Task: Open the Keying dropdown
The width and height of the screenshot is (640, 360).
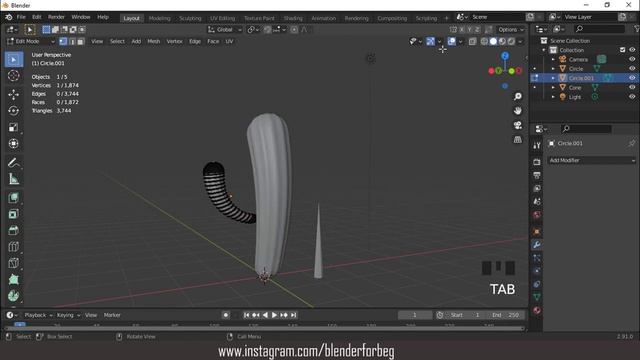Action: (x=68, y=315)
